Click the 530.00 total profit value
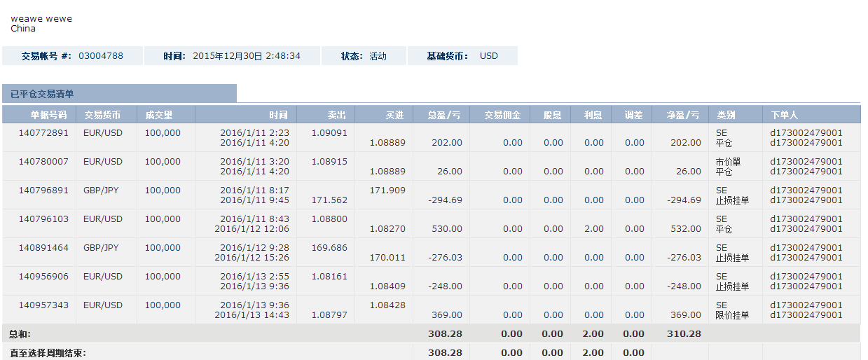The width and height of the screenshot is (868, 360). [x=447, y=229]
